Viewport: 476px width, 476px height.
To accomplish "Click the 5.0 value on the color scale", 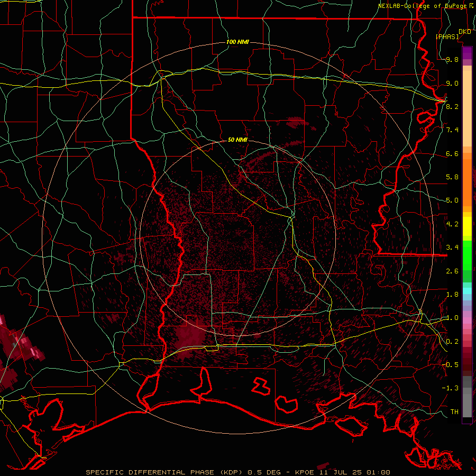I will coord(452,200).
